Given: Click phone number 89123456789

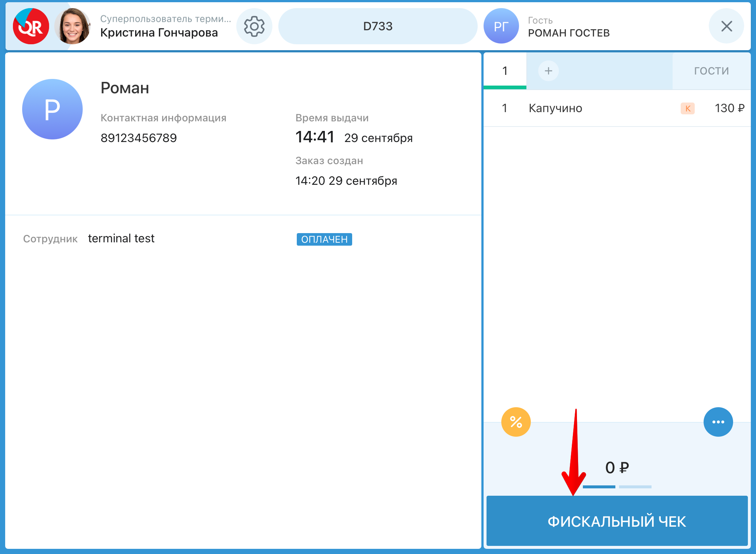Looking at the screenshot, I should point(139,138).
